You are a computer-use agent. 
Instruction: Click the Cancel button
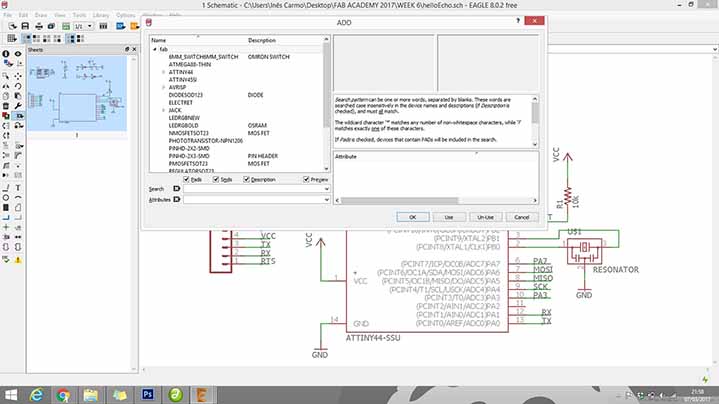522,217
